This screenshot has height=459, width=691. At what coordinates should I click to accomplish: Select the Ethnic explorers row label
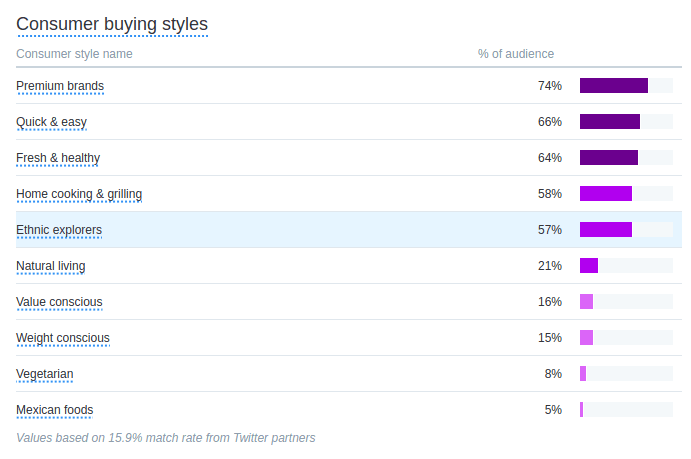(59, 230)
